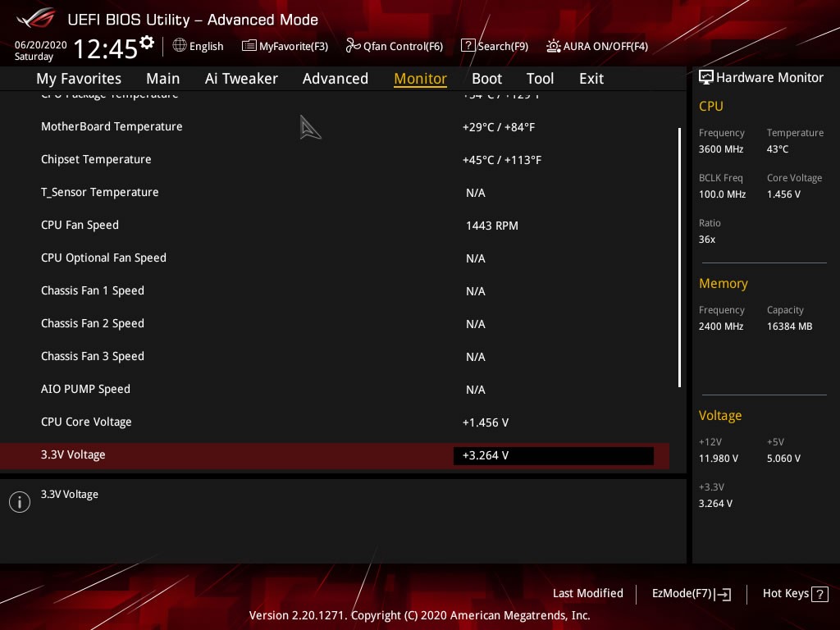Click the 36x ratio value

click(x=707, y=240)
